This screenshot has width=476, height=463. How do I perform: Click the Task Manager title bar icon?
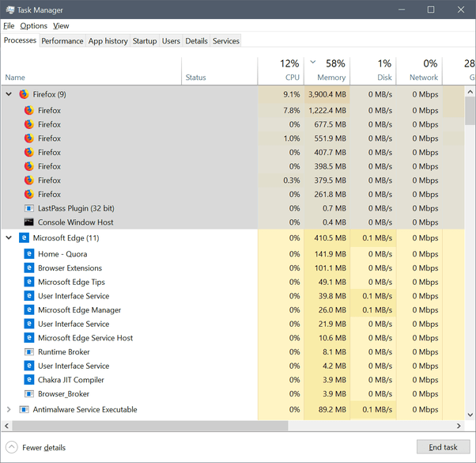10,9
